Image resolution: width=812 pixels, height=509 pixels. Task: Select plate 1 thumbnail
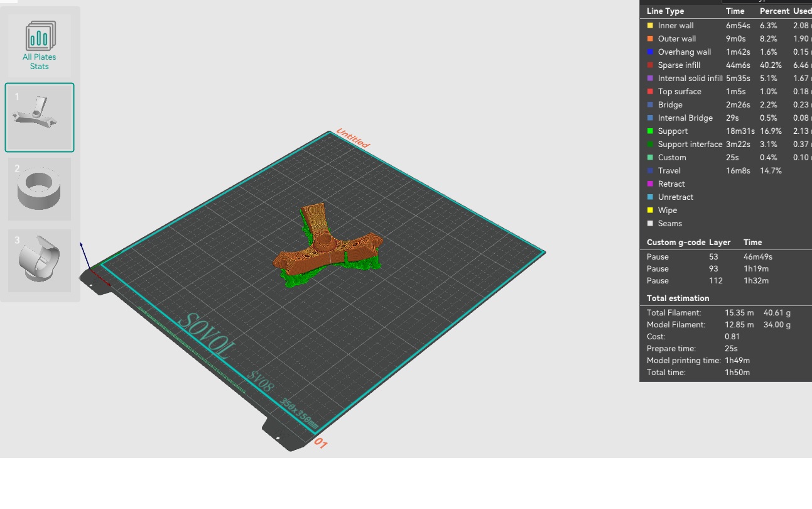click(40, 118)
